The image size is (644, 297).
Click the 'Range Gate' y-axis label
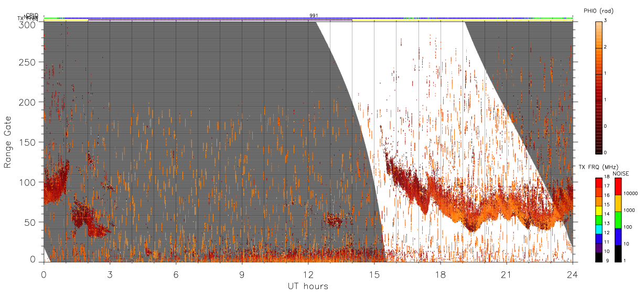(8, 142)
